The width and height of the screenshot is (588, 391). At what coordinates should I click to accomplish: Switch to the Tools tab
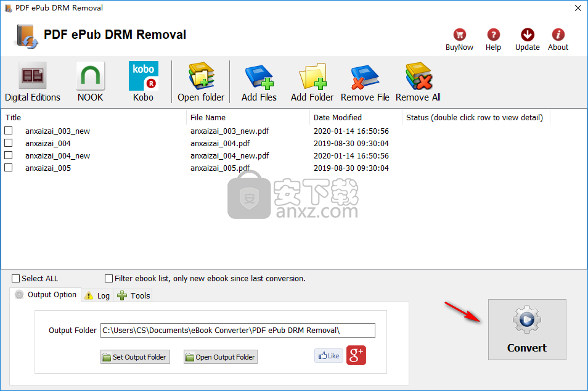pyautogui.click(x=133, y=295)
